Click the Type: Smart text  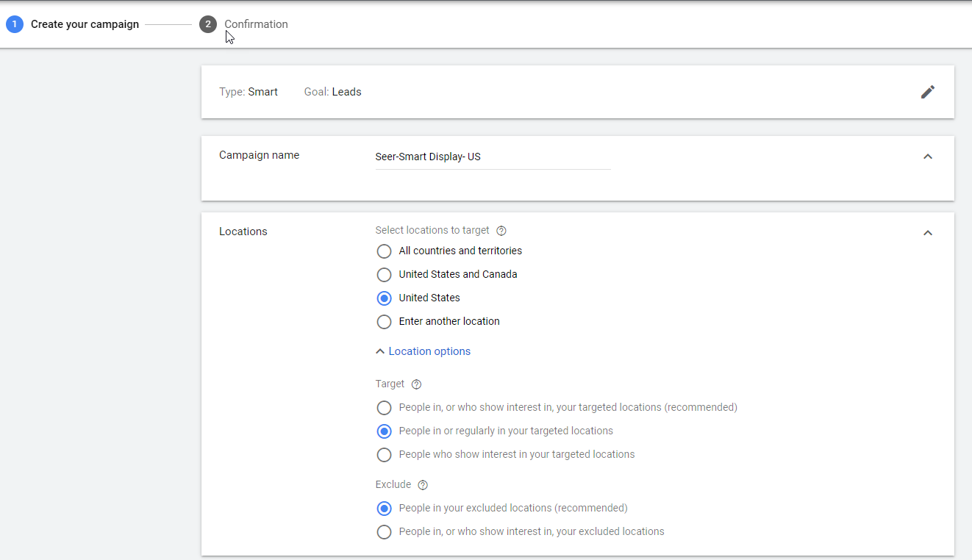tap(249, 92)
